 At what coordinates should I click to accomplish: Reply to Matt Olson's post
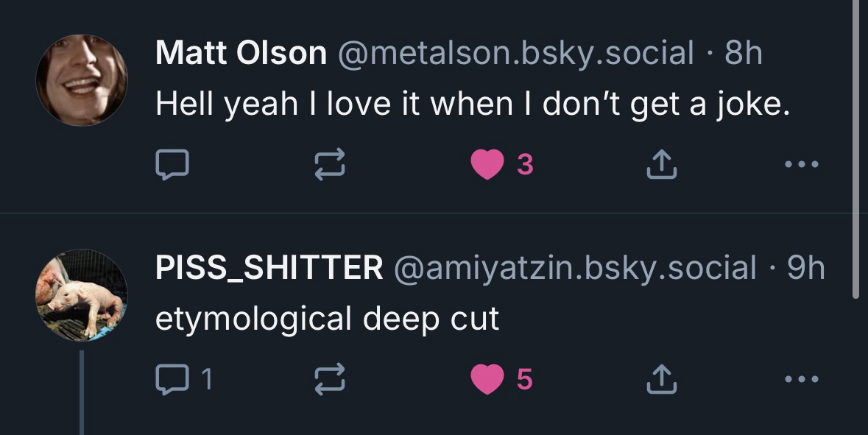pyautogui.click(x=172, y=165)
